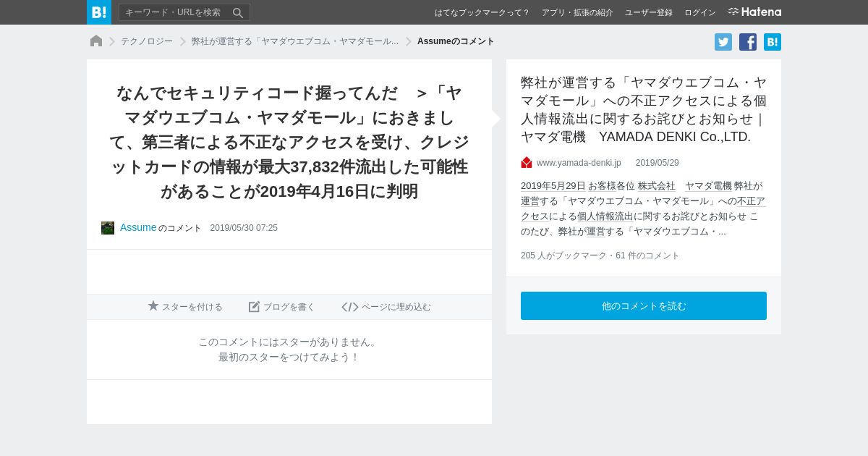Open はてなブックマークって？ link

[482, 12]
